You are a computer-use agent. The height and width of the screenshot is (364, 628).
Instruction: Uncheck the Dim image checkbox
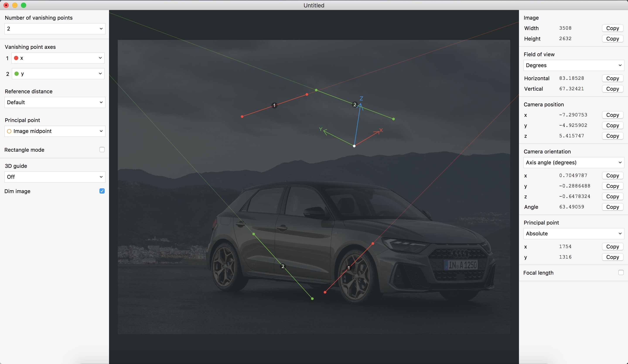point(102,191)
